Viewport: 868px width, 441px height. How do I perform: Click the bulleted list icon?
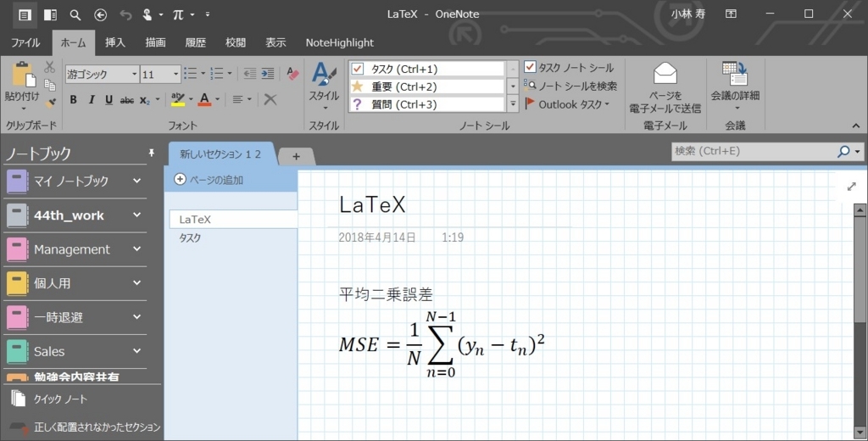pos(191,74)
